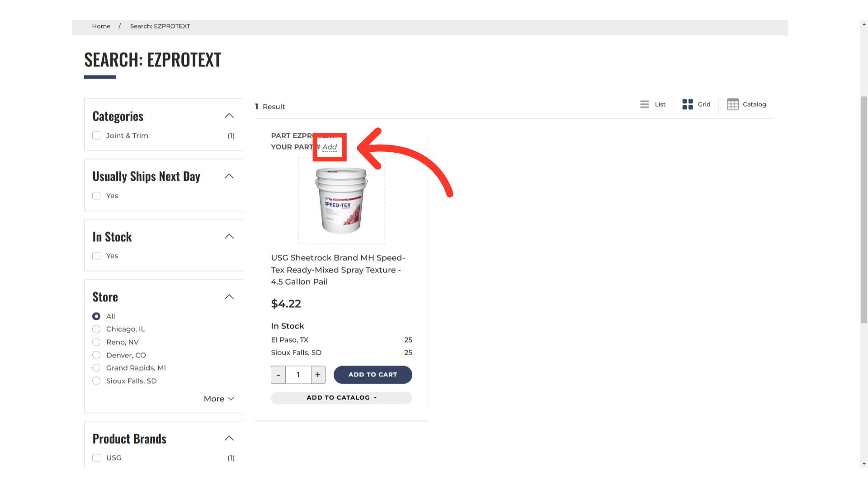Go to Home breadcrumb
Image resolution: width=868 pixels, height=488 pixels.
(x=101, y=26)
